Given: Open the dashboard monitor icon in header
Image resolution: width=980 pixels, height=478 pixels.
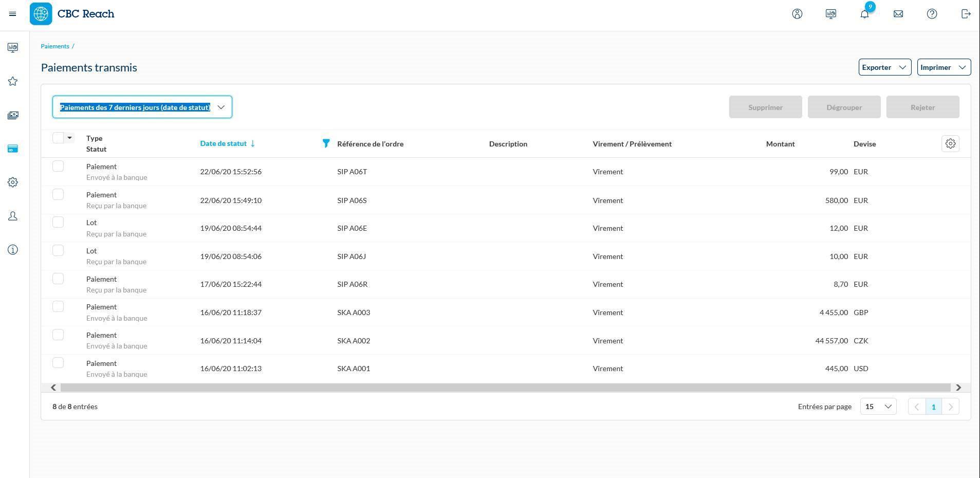Looking at the screenshot, I should click(831, 14).
